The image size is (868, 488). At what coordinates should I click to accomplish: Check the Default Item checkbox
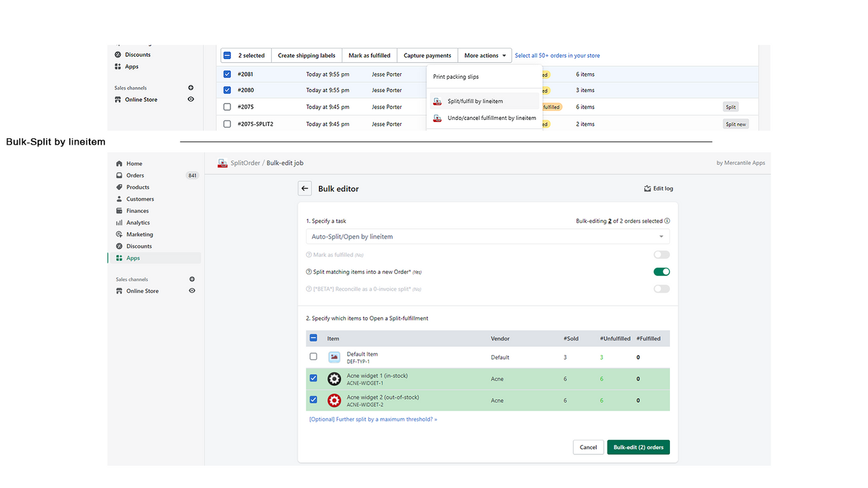(313, 357)
